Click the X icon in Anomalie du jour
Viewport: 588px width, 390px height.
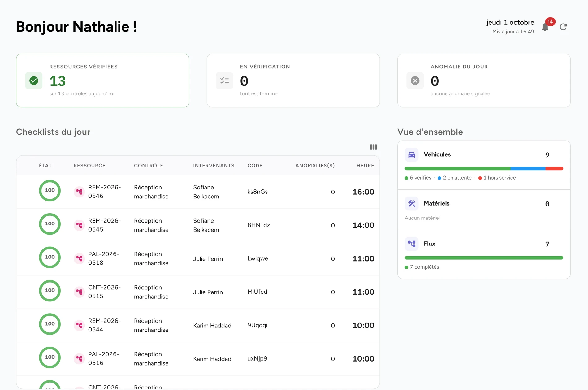coord(415,80)
